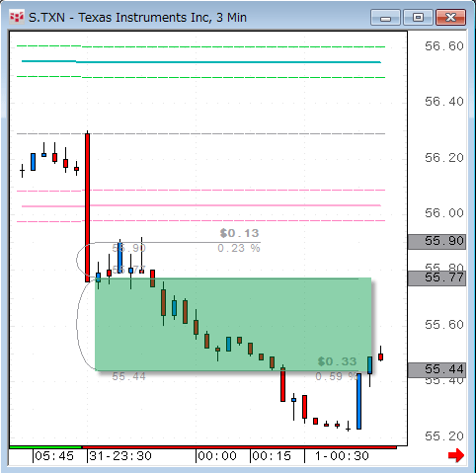Click the 55.44 label under green box
This screenshot has width=476, height=473.
[x=128, y=376]
